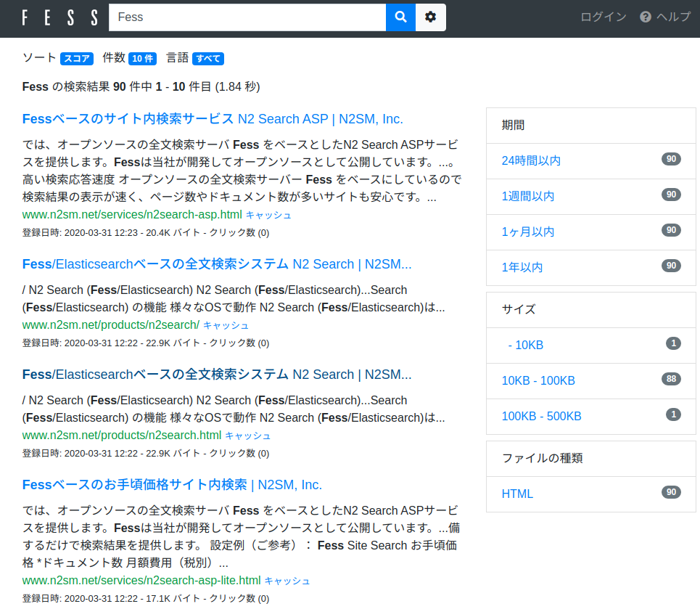Select the - 10KB size filter
The image size is (700, 609).
525,346
